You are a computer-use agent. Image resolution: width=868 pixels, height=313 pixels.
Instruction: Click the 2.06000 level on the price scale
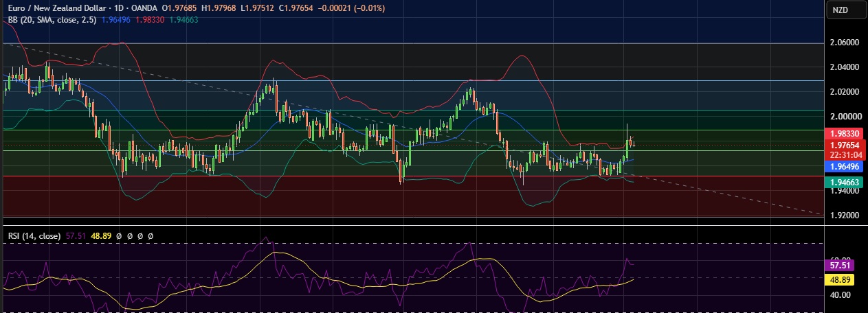845,43
